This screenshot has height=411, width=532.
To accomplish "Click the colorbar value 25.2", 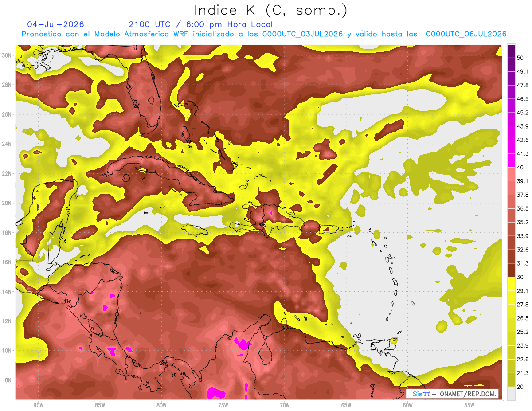I will pos(523,332).
